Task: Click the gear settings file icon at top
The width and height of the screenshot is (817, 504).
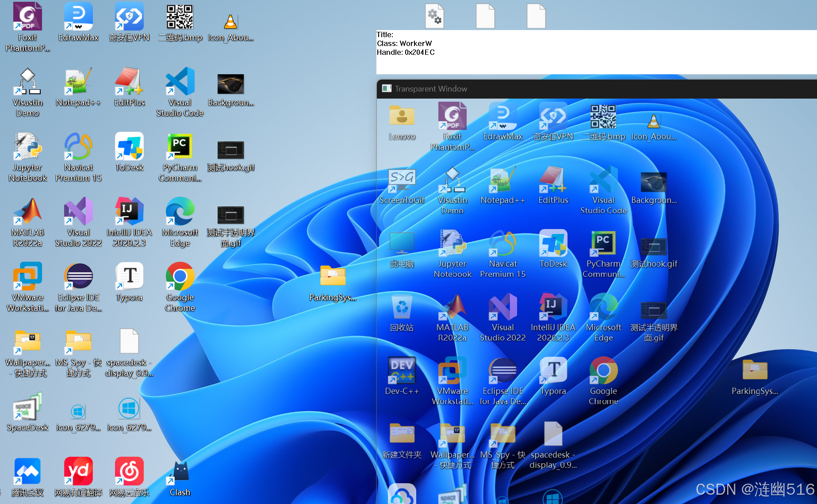Action: tap(434, 16)
